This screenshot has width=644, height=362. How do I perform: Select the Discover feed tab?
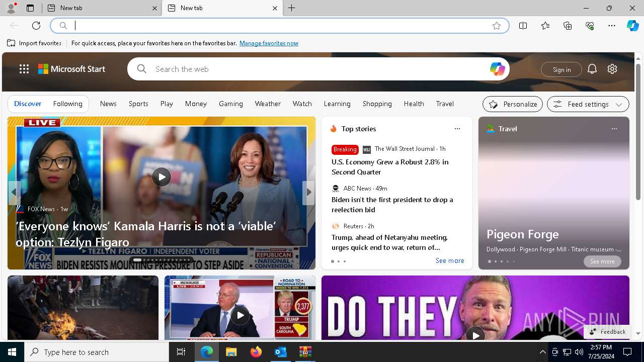28,104
